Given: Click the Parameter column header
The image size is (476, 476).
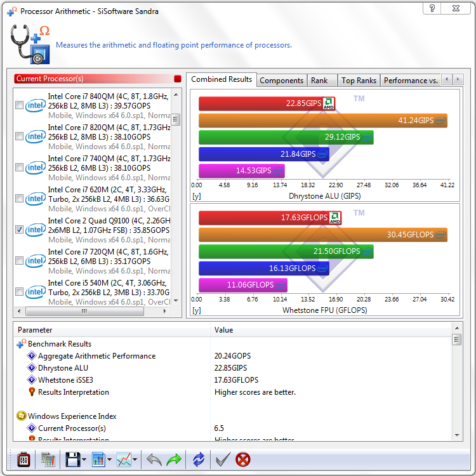Looking at the screenshot, I should [112, 330].
